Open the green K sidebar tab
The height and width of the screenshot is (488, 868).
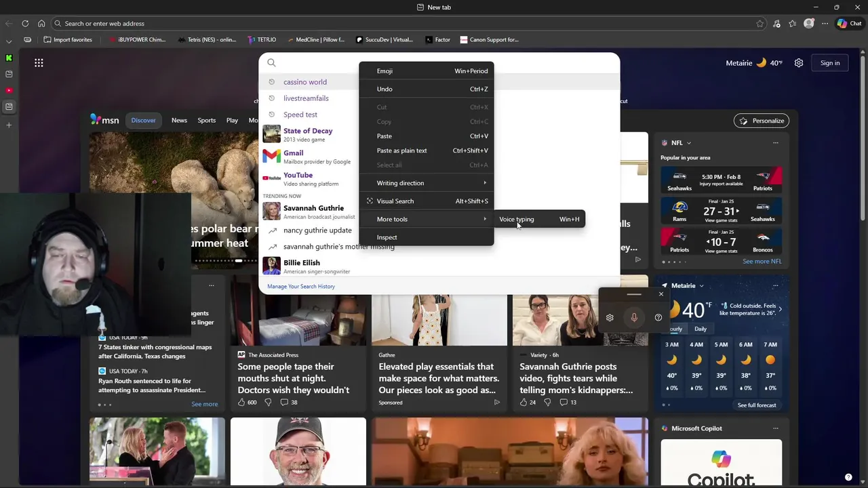pyautogui.click(x=9, y=58)
